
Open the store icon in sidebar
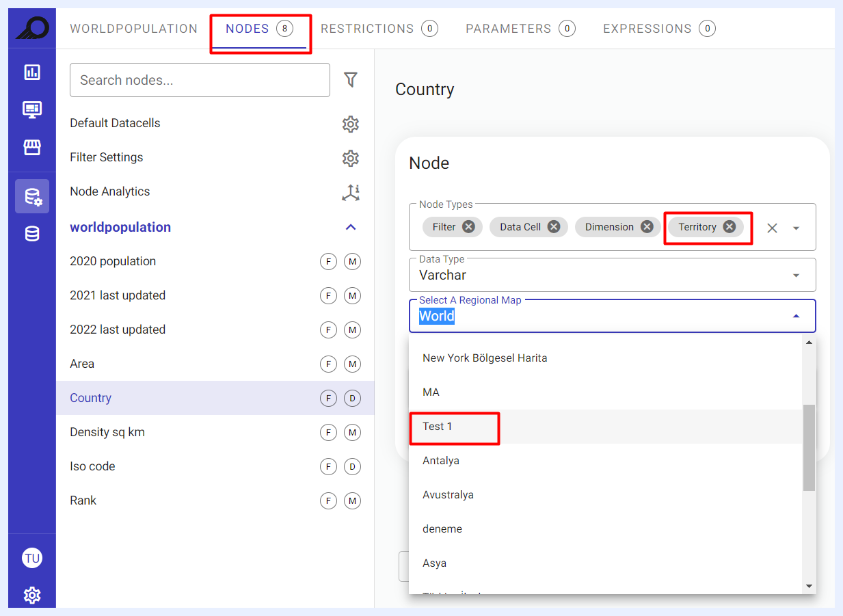point(32,148)
